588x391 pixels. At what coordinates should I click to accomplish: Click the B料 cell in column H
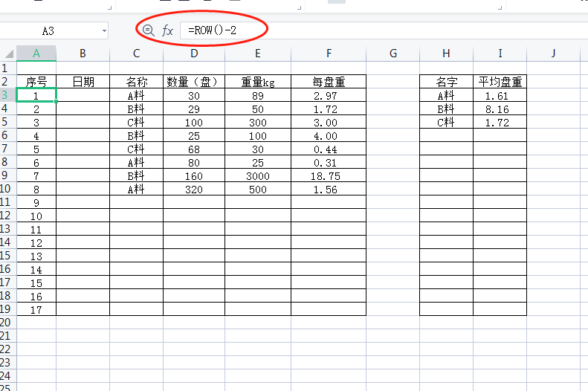[446, 109]
